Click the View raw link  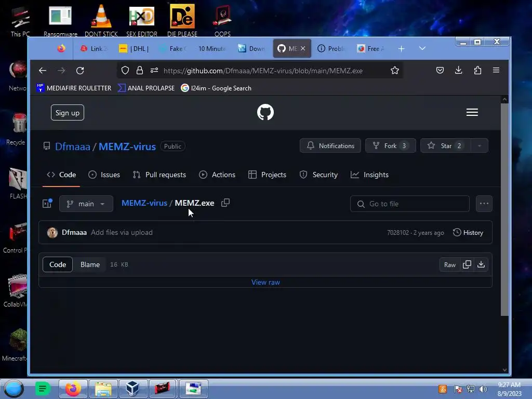pos(265,282)
